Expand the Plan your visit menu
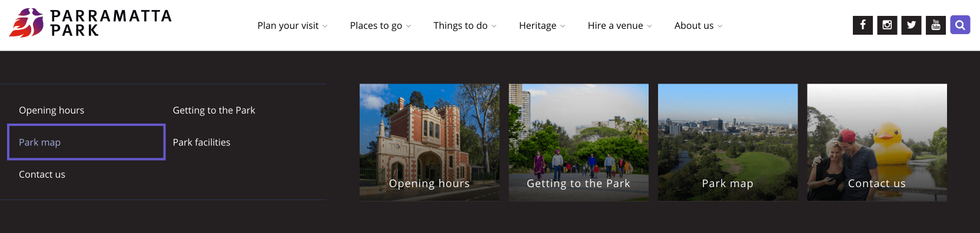This screenshot has width=980, height=233. point(292,25)
